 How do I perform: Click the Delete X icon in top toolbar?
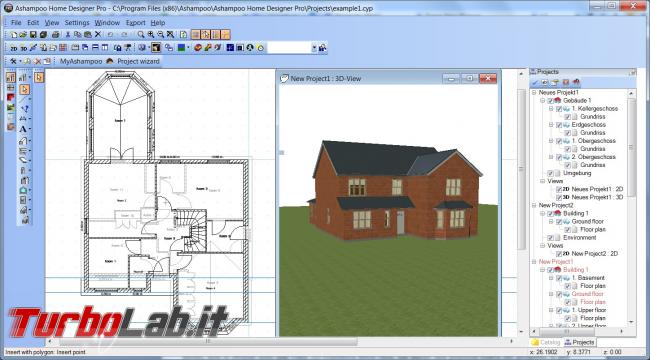pyautogui.click(x=98, y=34)
